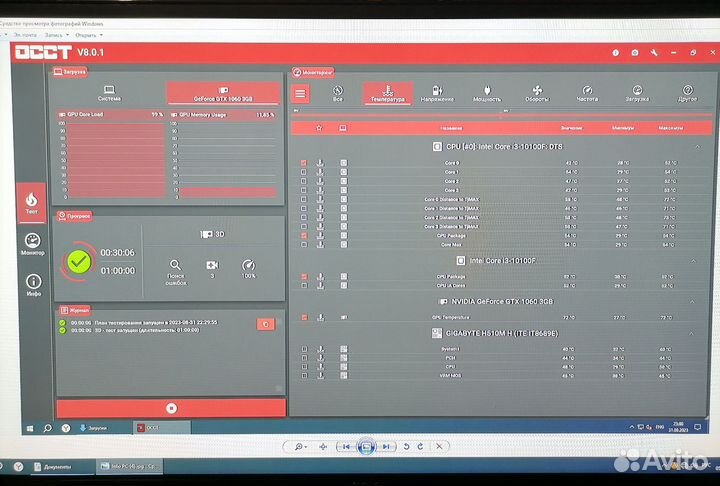This screenshot has height=486, width=720.
Task: Click the photo viewer zoom magnifier button
Action: 301,446
